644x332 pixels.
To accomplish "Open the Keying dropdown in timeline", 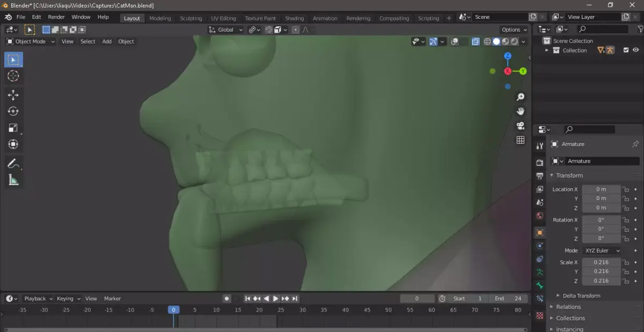I will (x=68, y=299).
